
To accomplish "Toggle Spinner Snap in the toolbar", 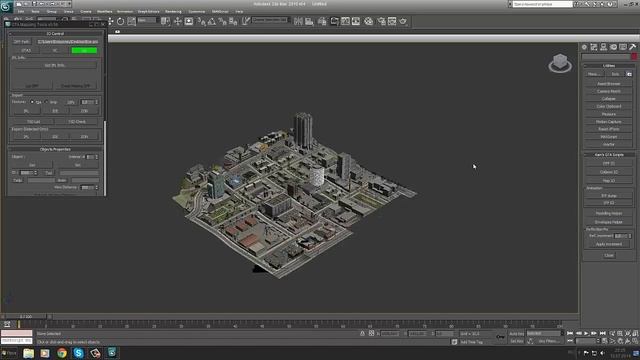I will pyautogui.click(x=233, y=22).
